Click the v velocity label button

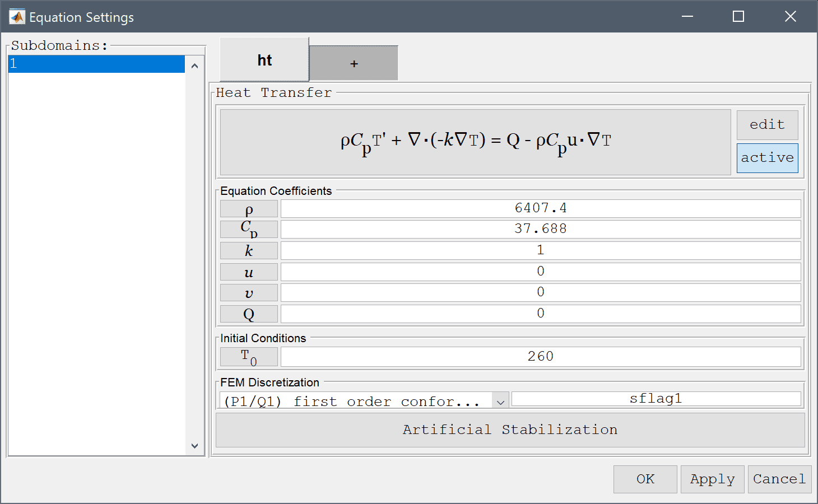[249, 293]
